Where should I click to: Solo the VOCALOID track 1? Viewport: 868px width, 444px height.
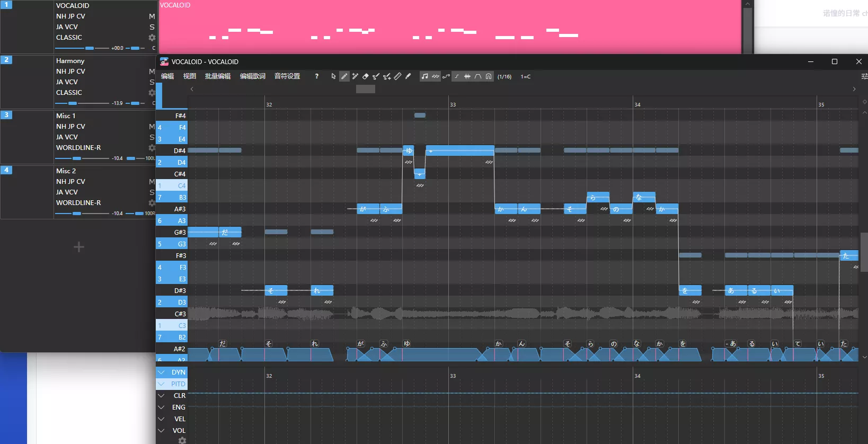click(x=152, y=27)
